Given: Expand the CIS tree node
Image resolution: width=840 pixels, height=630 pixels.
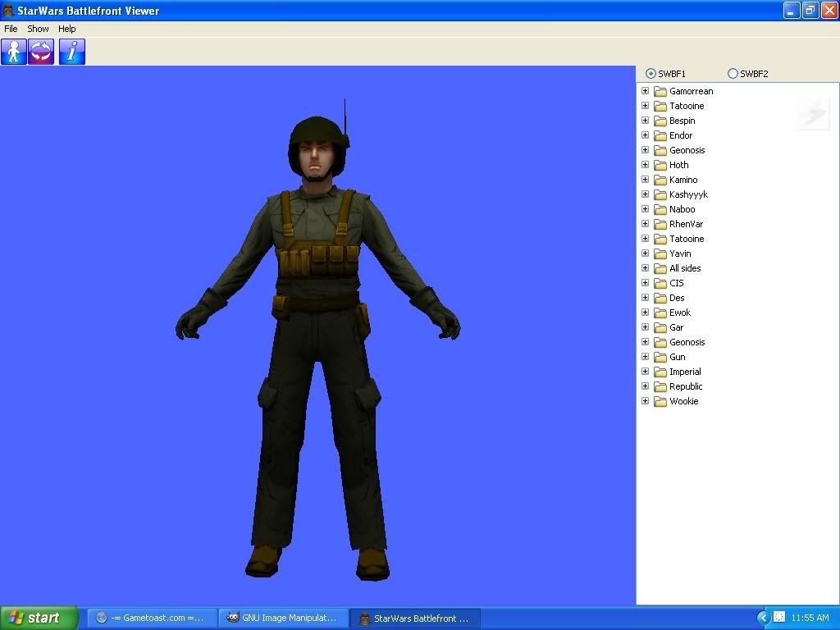Looking at the screenshot, I should click(645, 283).
